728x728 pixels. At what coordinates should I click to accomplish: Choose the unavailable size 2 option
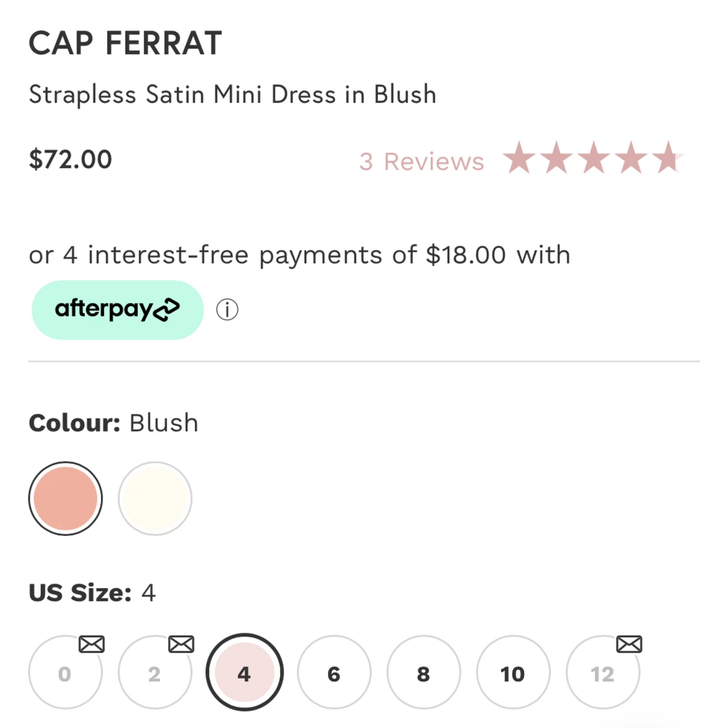click(155, 672)
